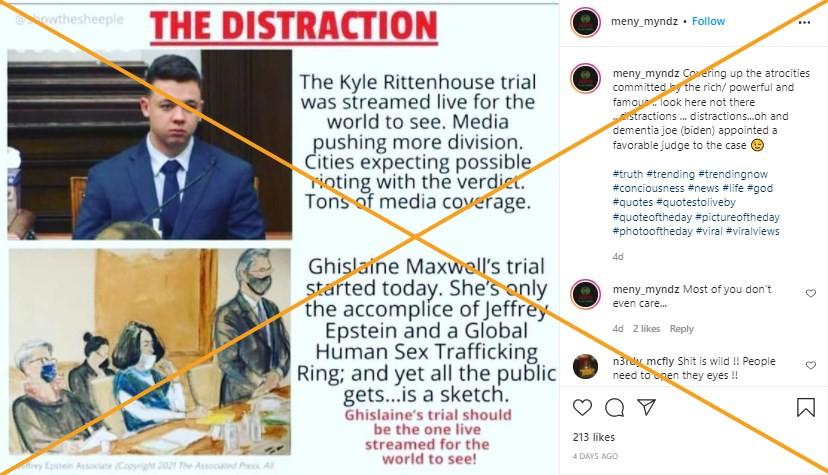
Task: Share post via paper plane icon
Action: (x=646, y=407)
